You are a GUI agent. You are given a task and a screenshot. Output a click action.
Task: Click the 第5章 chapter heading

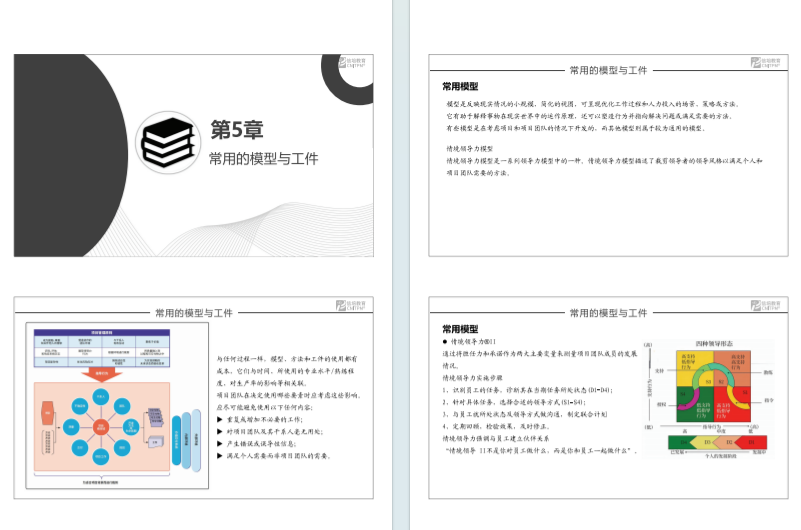[236, 130]
